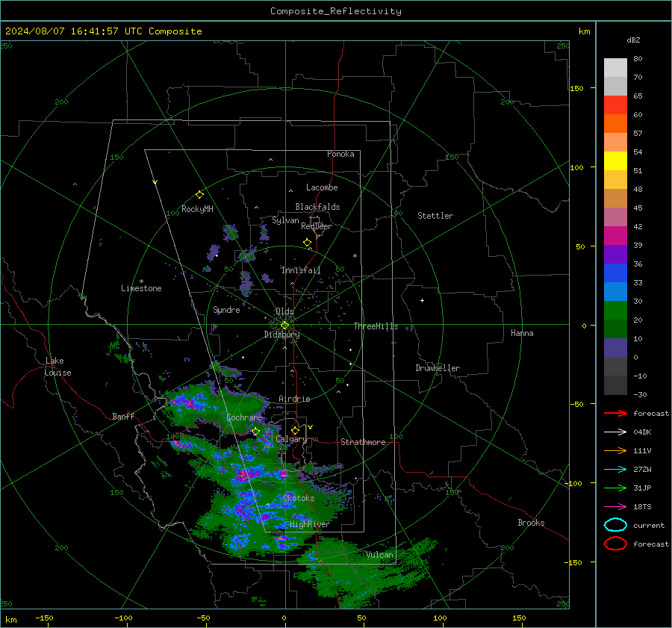
Task: Click the Didsbury town label
Action: coord(282,335)
